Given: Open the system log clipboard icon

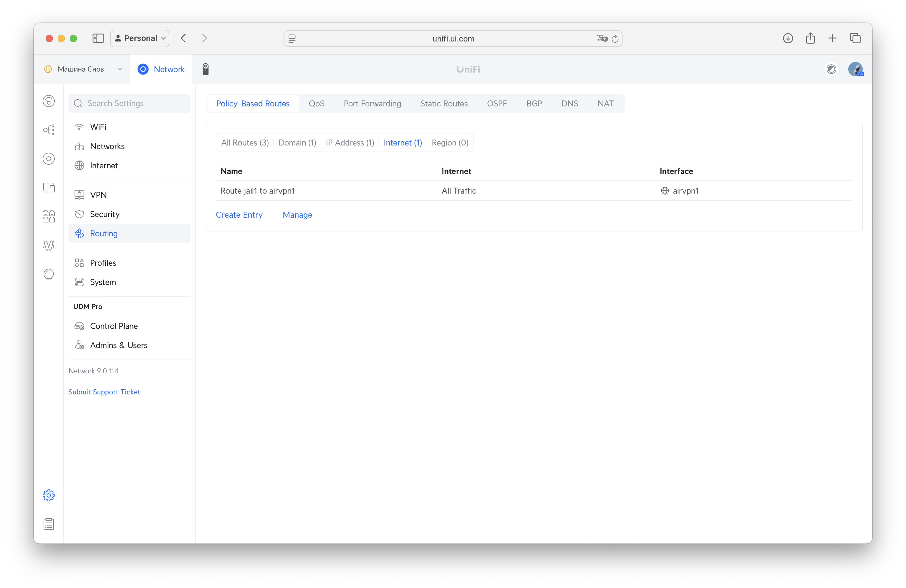Looking at the screenshot, I should tap(49, 524).
